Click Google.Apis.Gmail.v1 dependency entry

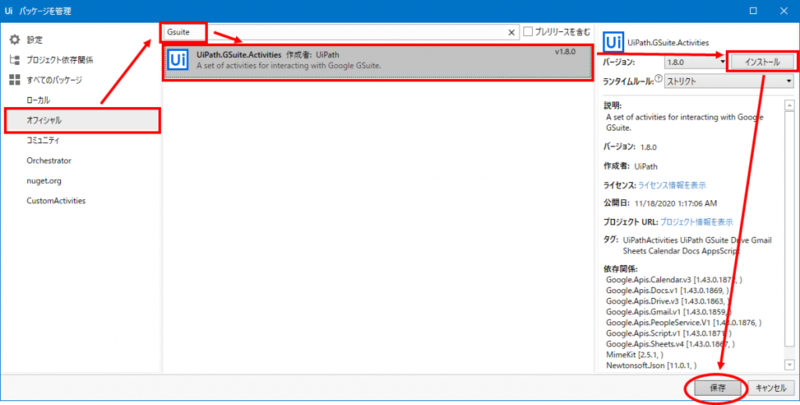point(669,312)
